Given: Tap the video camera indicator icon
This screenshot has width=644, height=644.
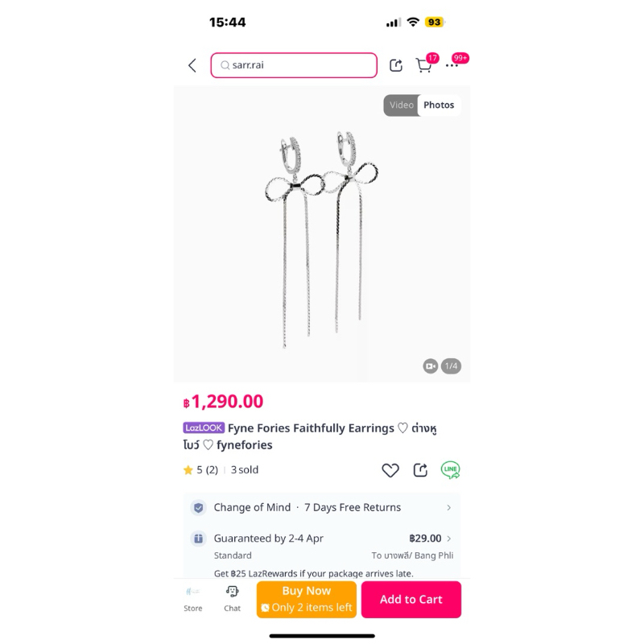Looking at the screenshot, I should [x=431, y=366].
